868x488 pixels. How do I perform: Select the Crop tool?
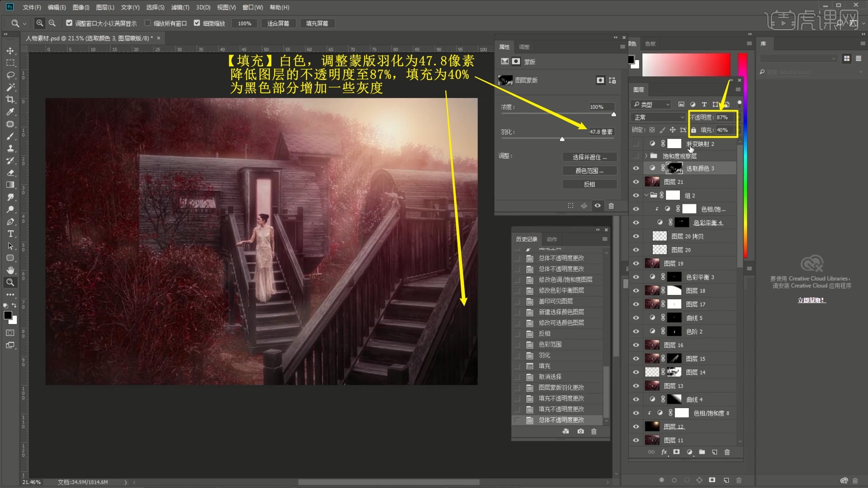pos(10,99)
